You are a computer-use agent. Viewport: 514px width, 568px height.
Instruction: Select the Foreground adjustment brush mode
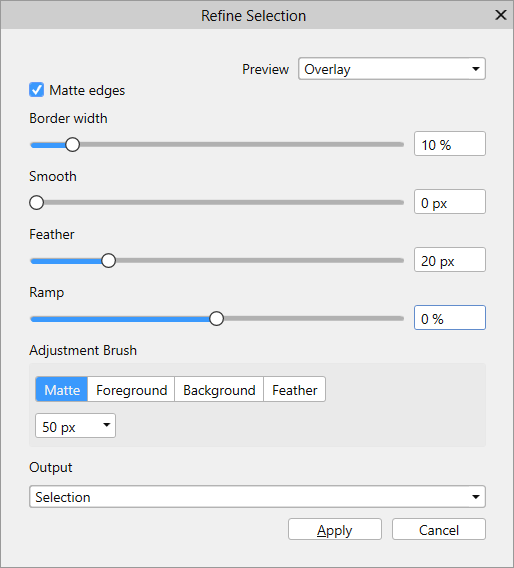tap(131, 389)
